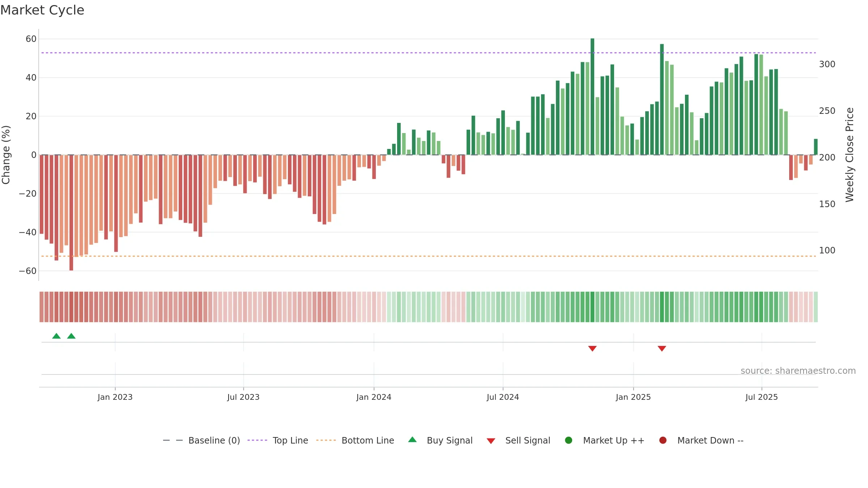
Task: Toggle Top Line legend entry
Action: coord(278,440)
